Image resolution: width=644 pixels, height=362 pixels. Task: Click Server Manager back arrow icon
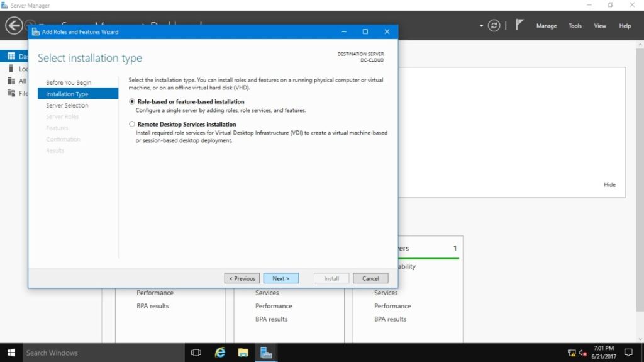click(x=14, y=26)
